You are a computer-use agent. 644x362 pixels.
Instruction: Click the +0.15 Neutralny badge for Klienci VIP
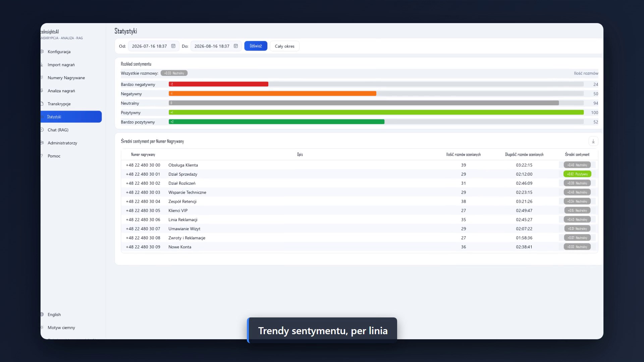[x=577, y=210]
